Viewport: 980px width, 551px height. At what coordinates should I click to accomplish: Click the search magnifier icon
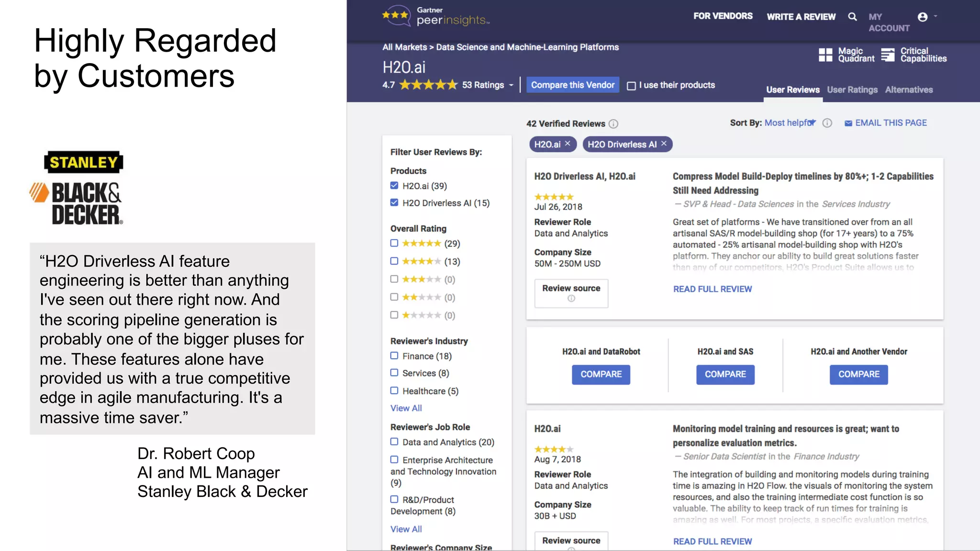pyautogui.click(x=852, y=17)
